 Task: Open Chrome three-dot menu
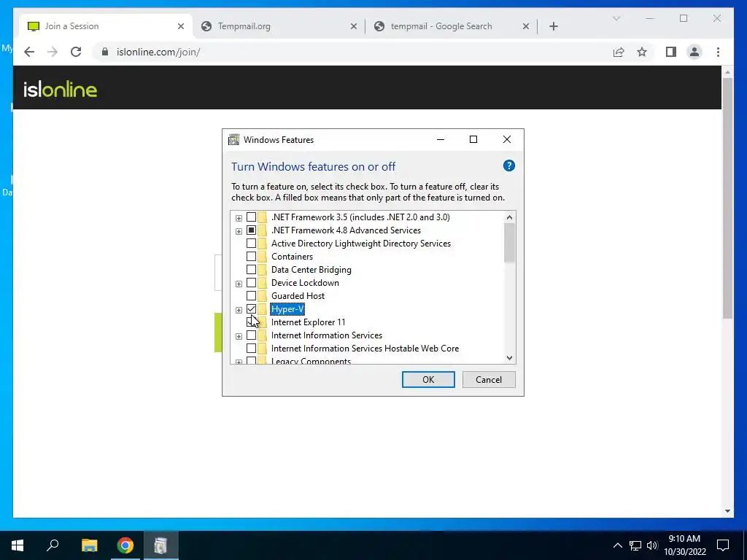point(718,52)
